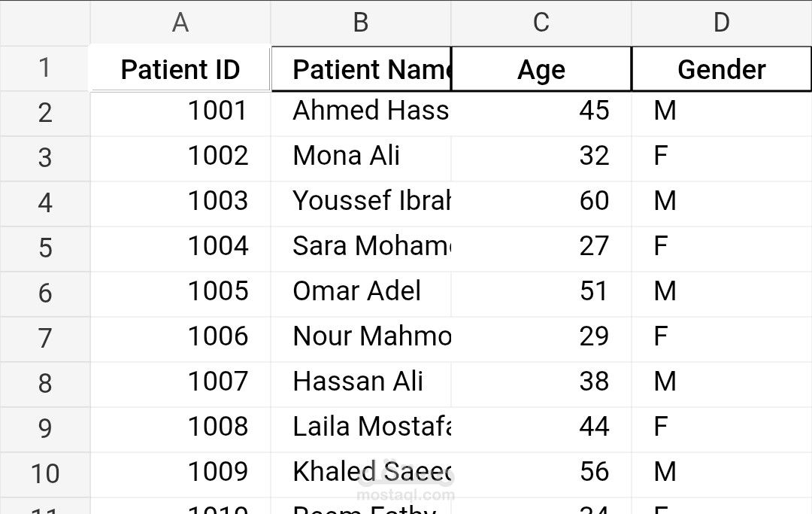Click the Patient ID header cell
The height and width of the screenshot is (514, 812).
180,68
